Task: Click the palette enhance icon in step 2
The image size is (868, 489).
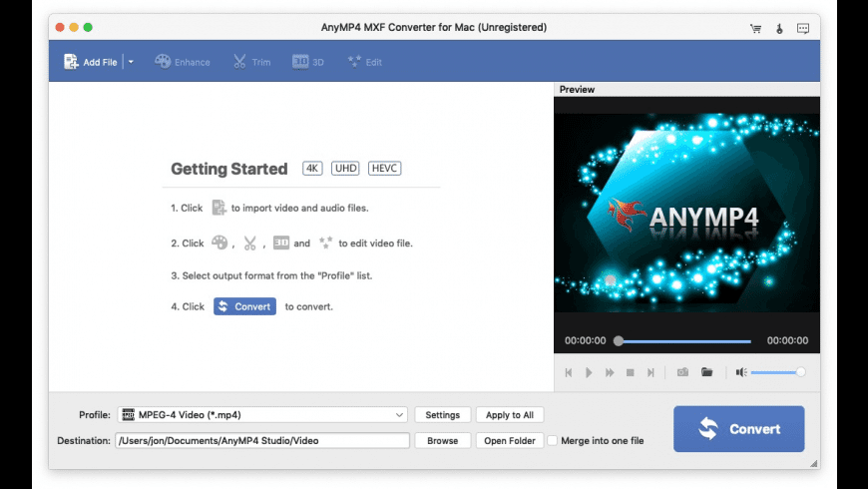Action: [x=219, y=243]
